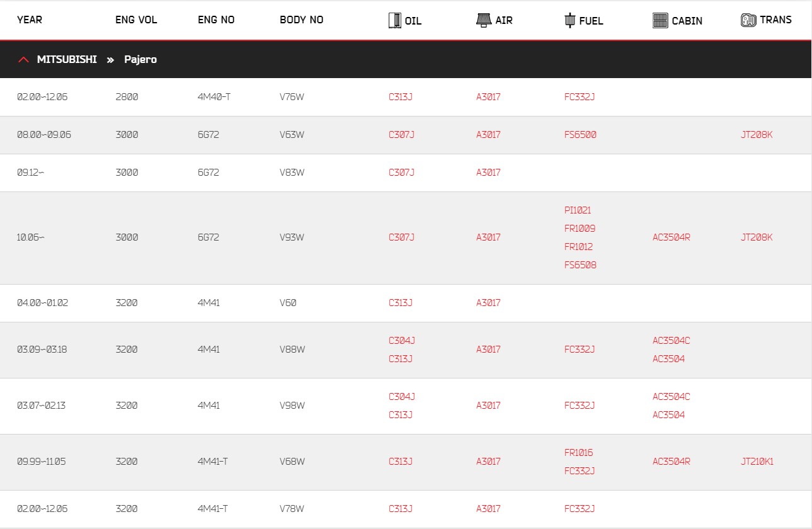
Task: Select body number V68W cell
Action: tap(292, 462)
